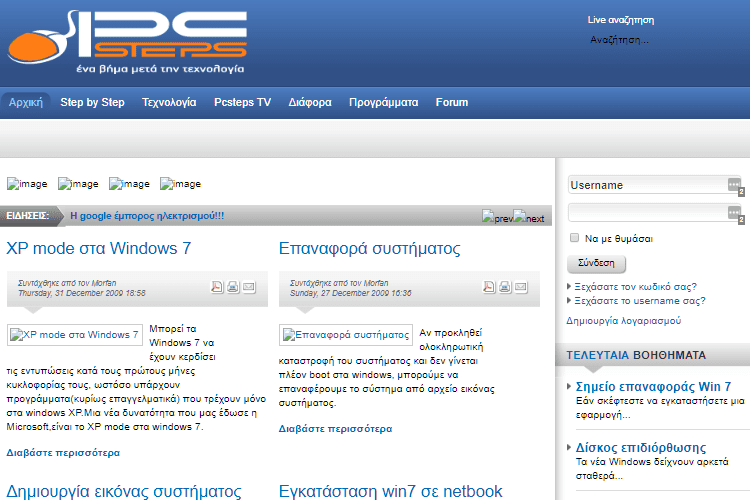Open the Η google έμπορος ηλεκτρισμού news headline
Viewport: 750px width, 500px height.
147,216
